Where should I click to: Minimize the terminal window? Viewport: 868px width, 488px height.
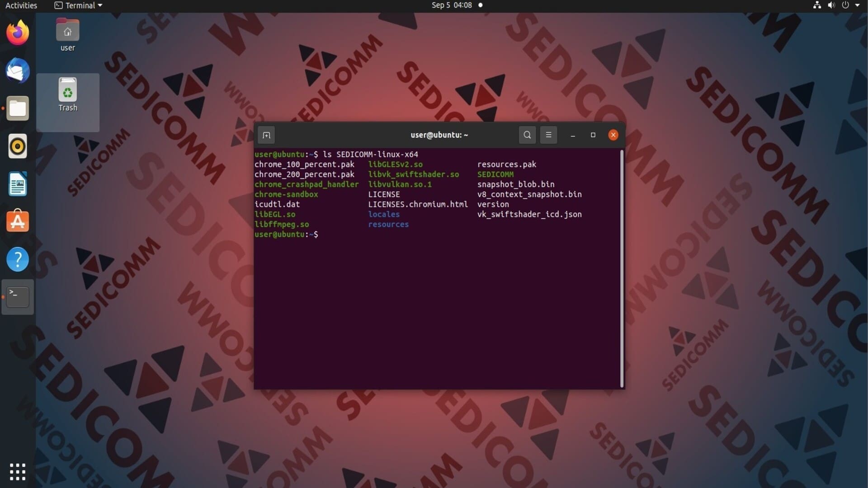(573, 135)
